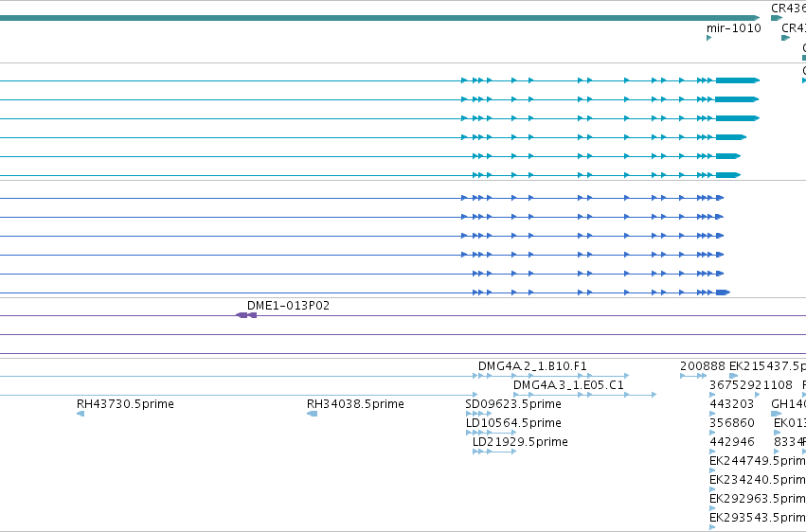Click the 442946 feature label

[x=731, y=442]
